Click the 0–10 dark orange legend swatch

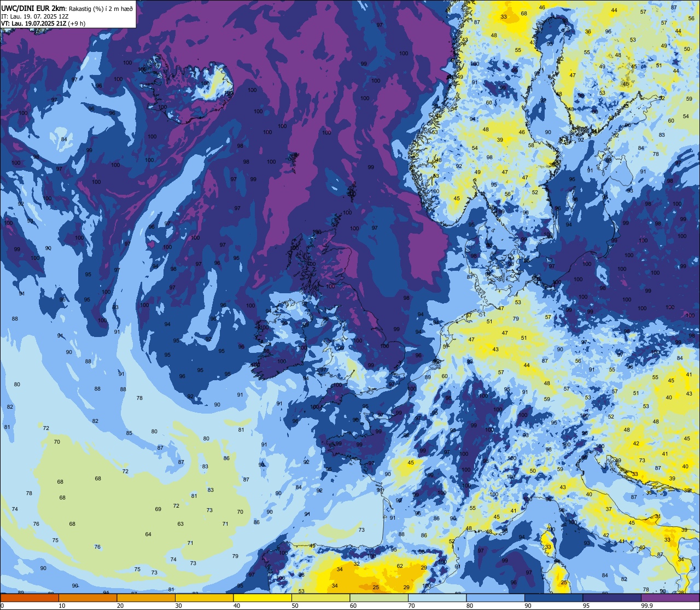30,597
